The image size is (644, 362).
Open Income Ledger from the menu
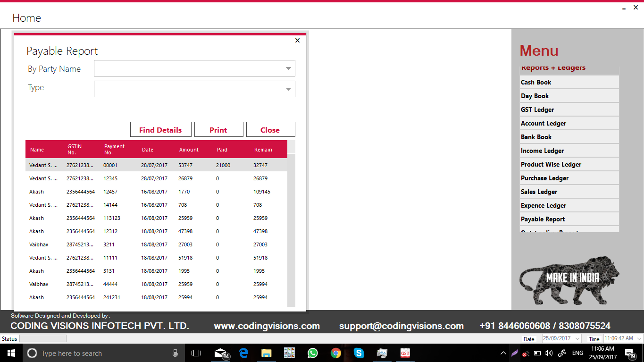(569, 151)
